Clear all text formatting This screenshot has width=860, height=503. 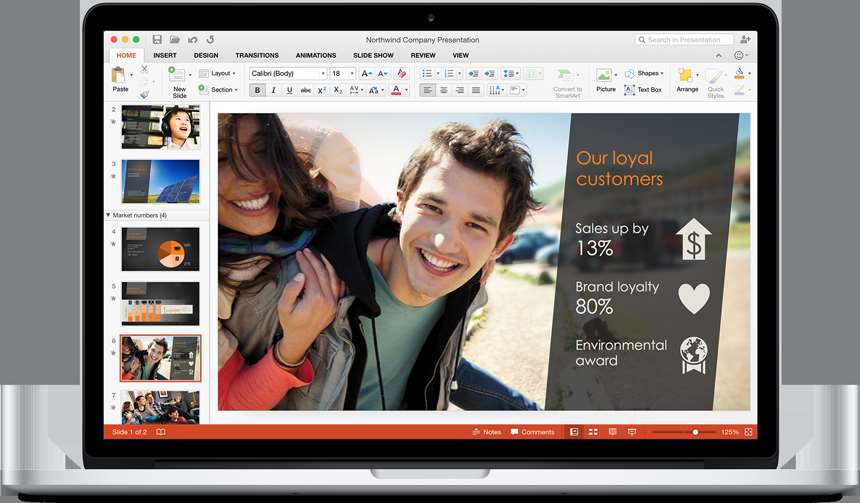pyautogui.click(x=402, y=74)
